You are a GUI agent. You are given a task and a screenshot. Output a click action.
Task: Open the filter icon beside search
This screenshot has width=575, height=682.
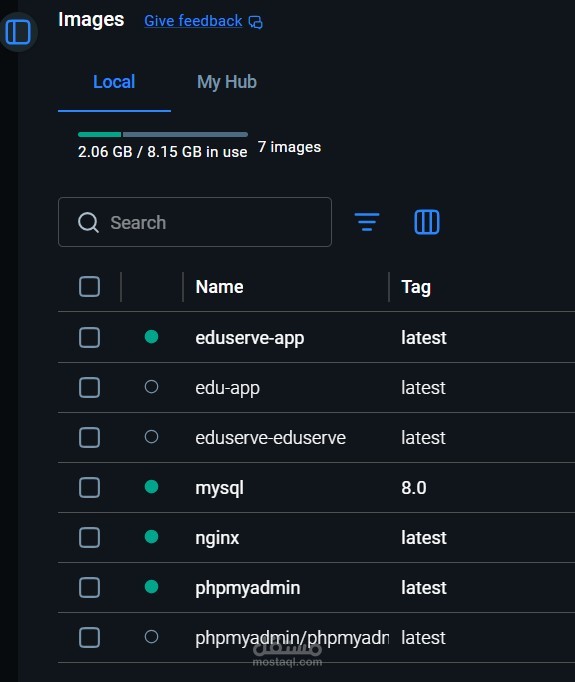pos(367,222)
